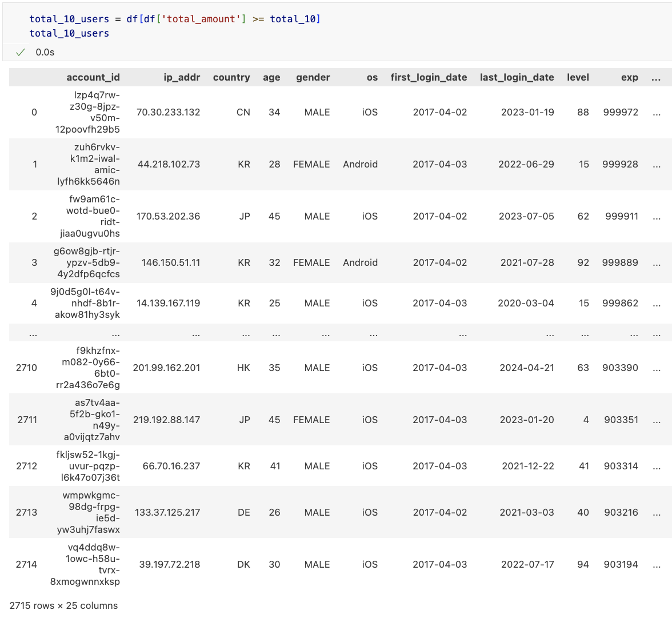Click the country cell DE
Image resolution: width=672 pixels, height=622 pixels.
coord(244,512)
